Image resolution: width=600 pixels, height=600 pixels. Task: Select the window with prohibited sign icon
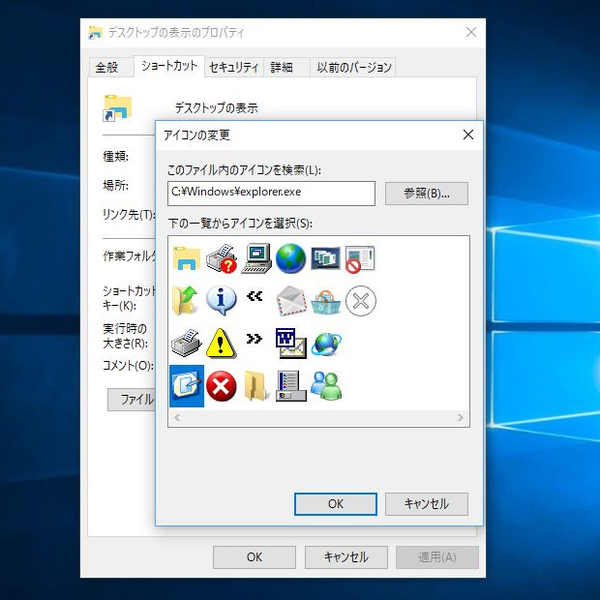pos(360,259)
